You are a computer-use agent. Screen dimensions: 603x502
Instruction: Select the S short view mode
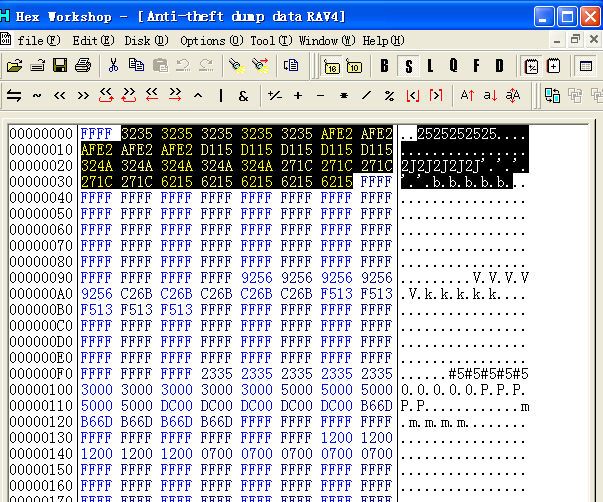point(408,66)
